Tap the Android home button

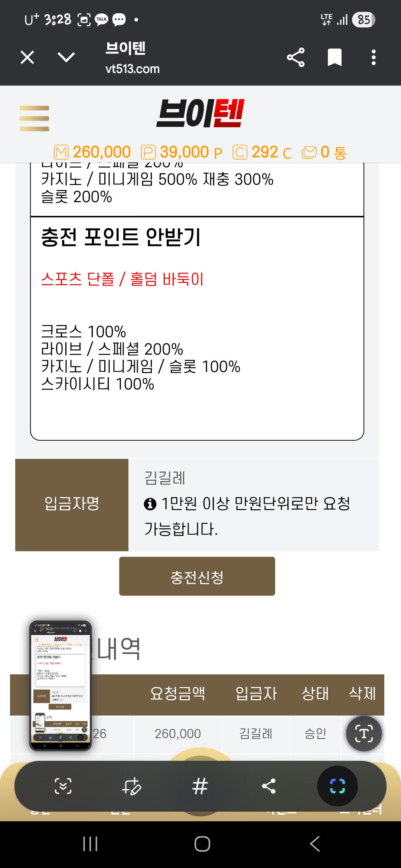tap(202, 844)
